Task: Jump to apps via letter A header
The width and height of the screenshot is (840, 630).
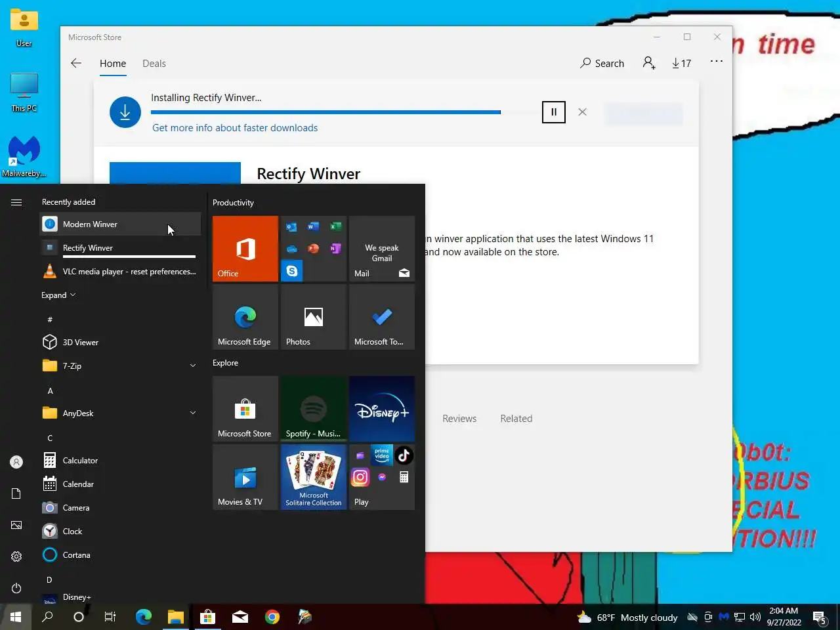Action: pos(50,390)
